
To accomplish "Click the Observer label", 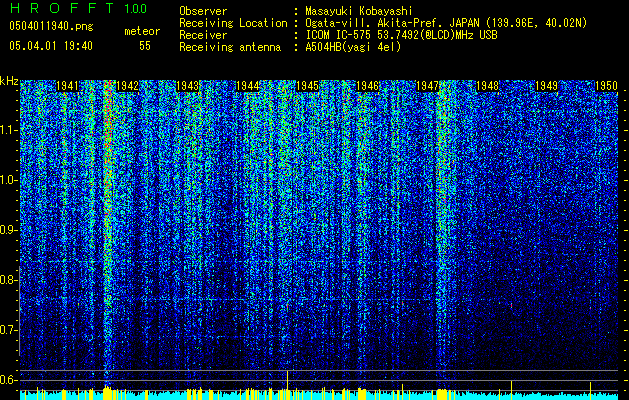I will coord(203,11).
